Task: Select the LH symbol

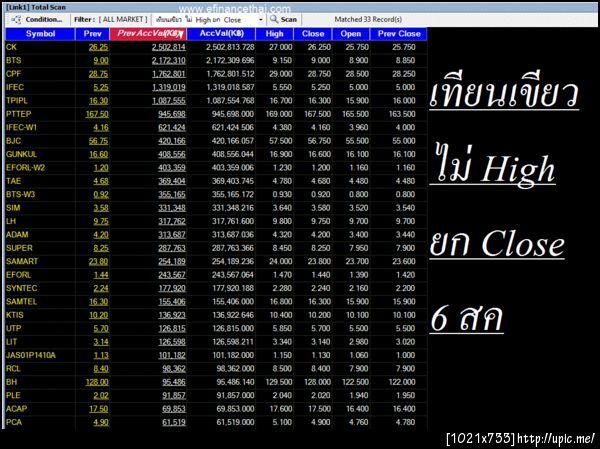Action: click(x=11, y=221)
